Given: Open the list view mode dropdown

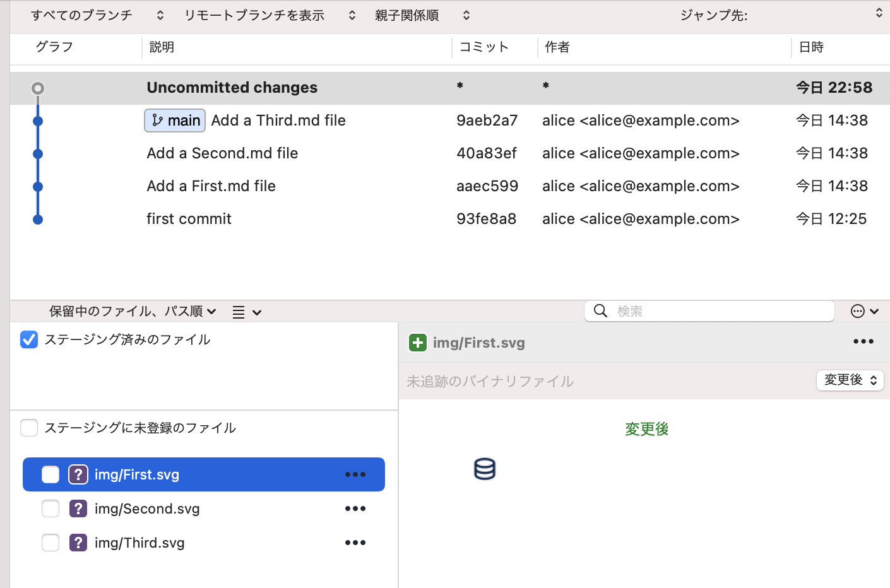Looking at the screenshot, I should 247,312.
